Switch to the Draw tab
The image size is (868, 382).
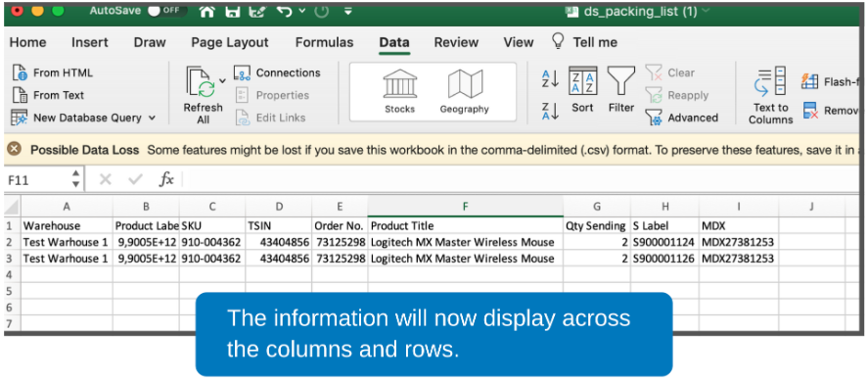(x=150, y=43)
